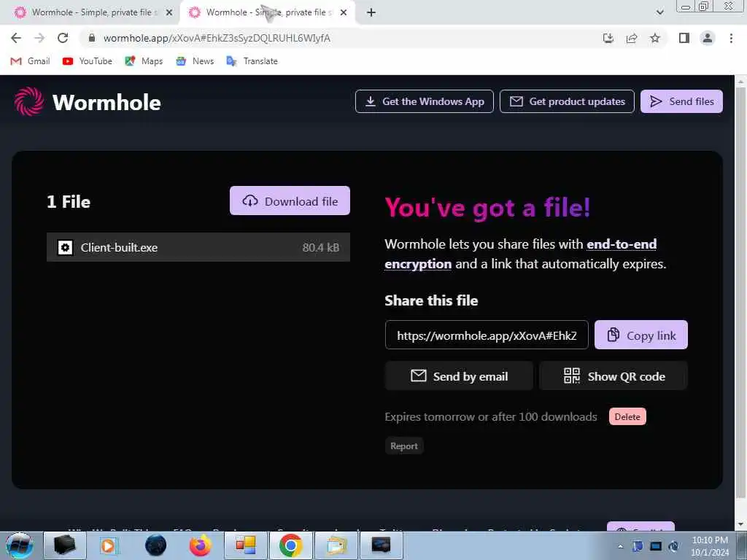Image resolution: width=747 pixels, height=560 pixels.
Task: Click Send by email button
Action: point(459,376)
